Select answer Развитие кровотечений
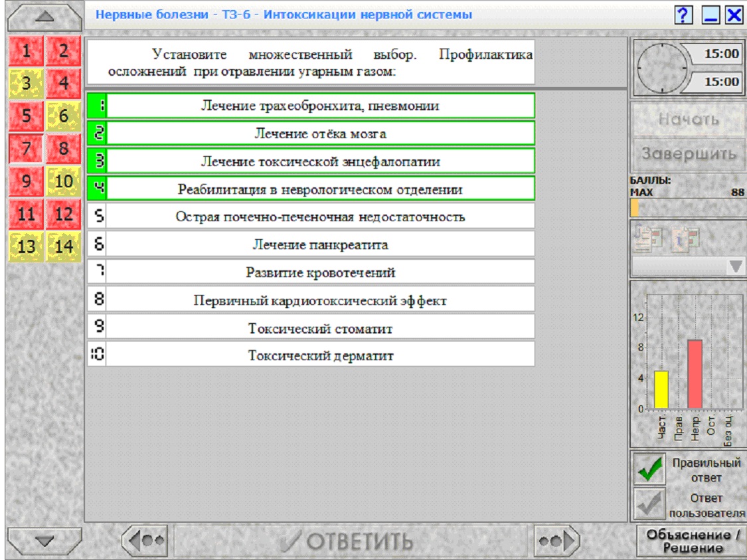 pyautogui.click(x=311, y=272)
